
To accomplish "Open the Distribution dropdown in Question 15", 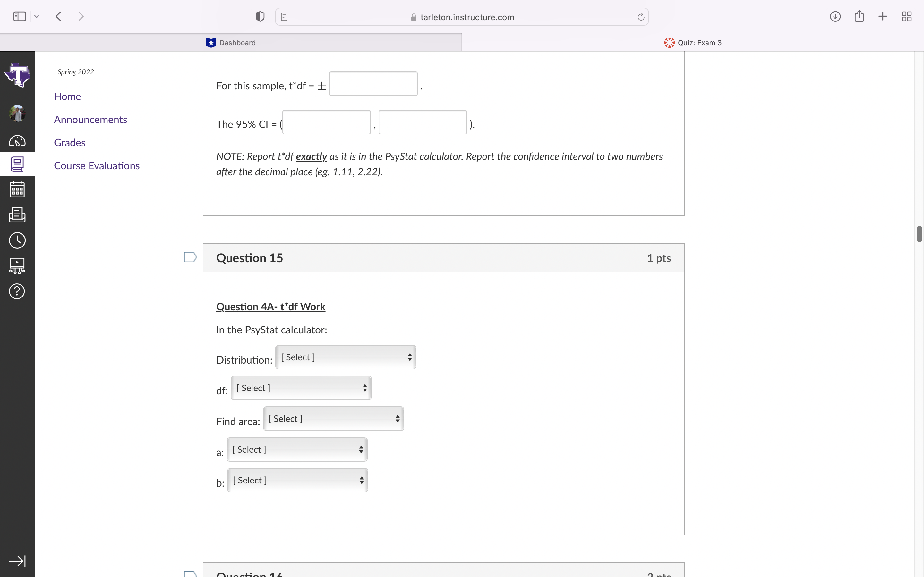I will [x=345, y=357].
